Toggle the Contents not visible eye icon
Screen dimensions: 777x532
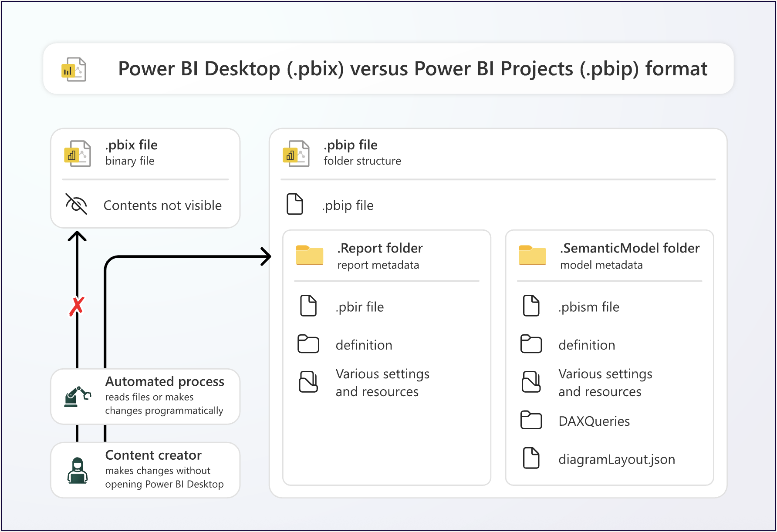pyautogui.click(x=77, y=205)
